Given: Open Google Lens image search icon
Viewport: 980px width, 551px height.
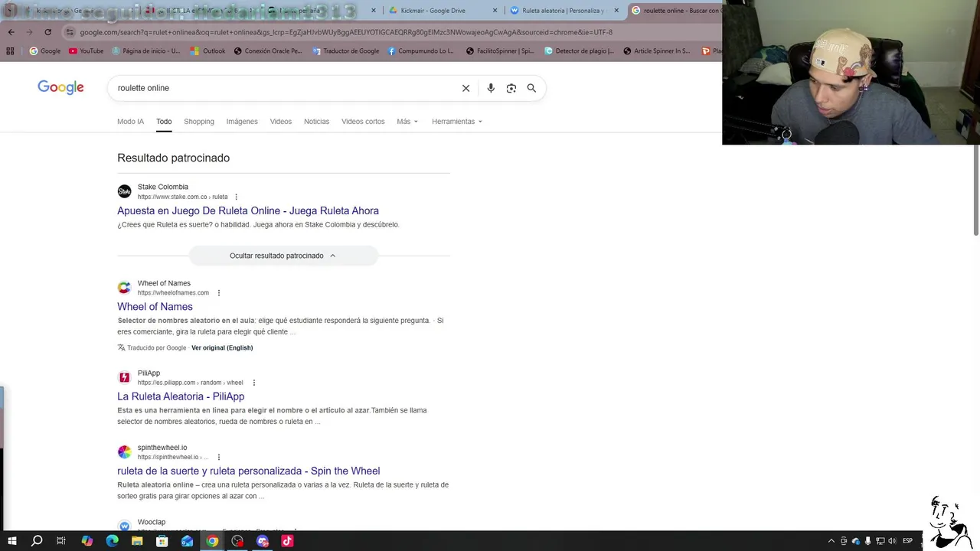Looking at the screenshot, I should pos(511,88).
